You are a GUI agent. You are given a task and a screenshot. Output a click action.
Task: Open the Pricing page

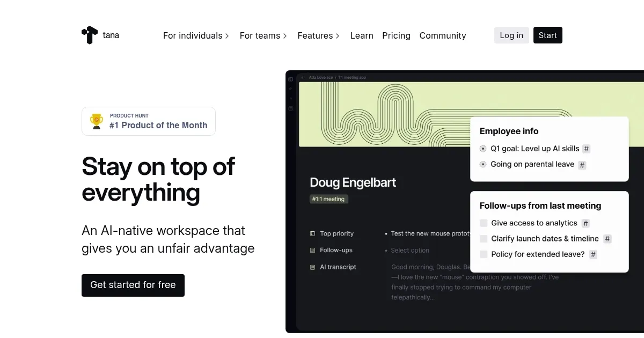pyautogui.click(x=396, y=35)
